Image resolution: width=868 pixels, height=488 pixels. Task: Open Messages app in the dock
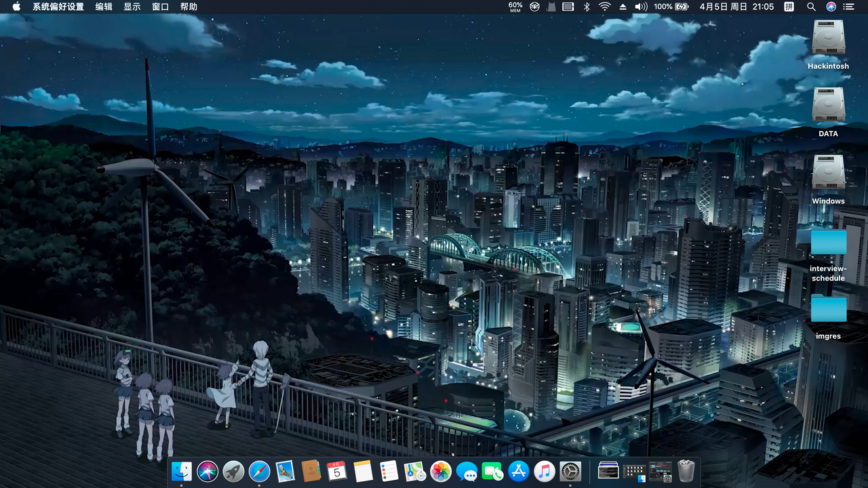coord(467,471)
